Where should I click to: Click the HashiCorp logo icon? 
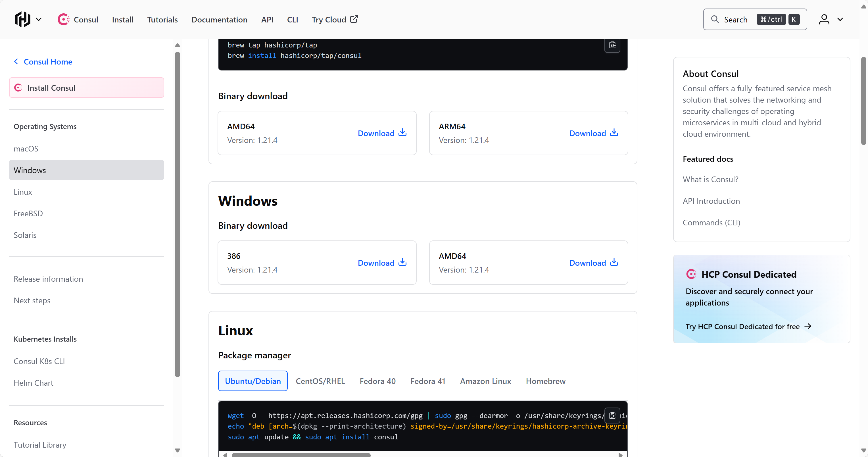(x=22, y=19)
